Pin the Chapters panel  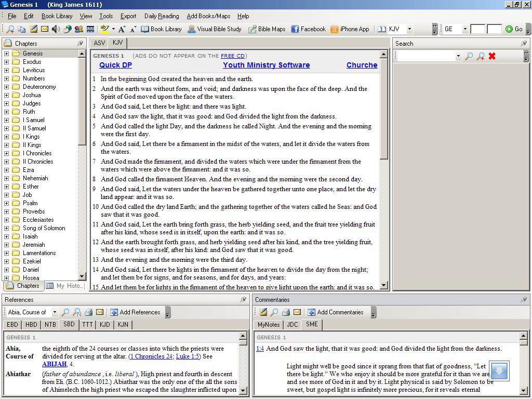80,44
